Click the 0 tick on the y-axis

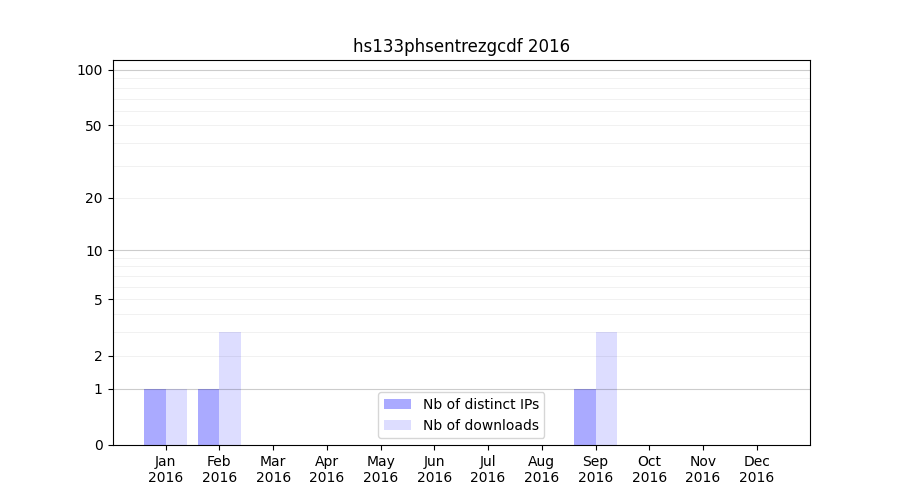(98, 445)
